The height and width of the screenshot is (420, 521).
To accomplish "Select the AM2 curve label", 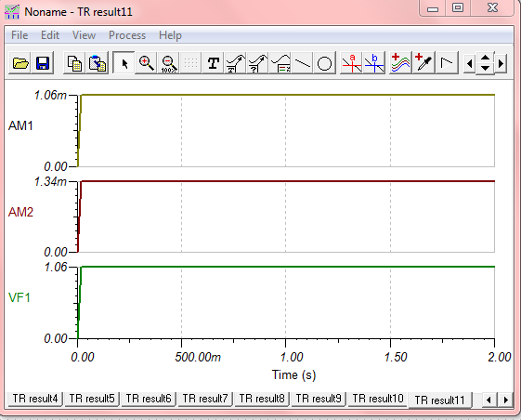I will tap(20, 212).
